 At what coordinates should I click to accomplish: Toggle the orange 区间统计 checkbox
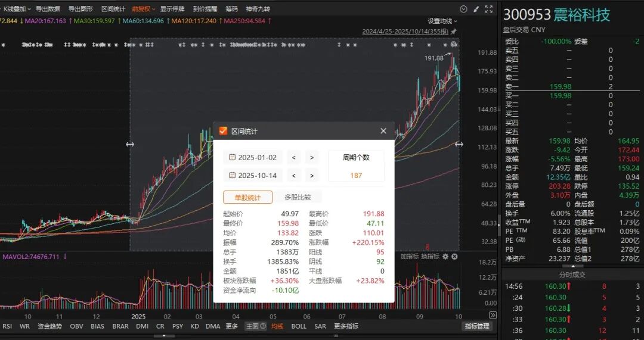[x=223, y=131]
